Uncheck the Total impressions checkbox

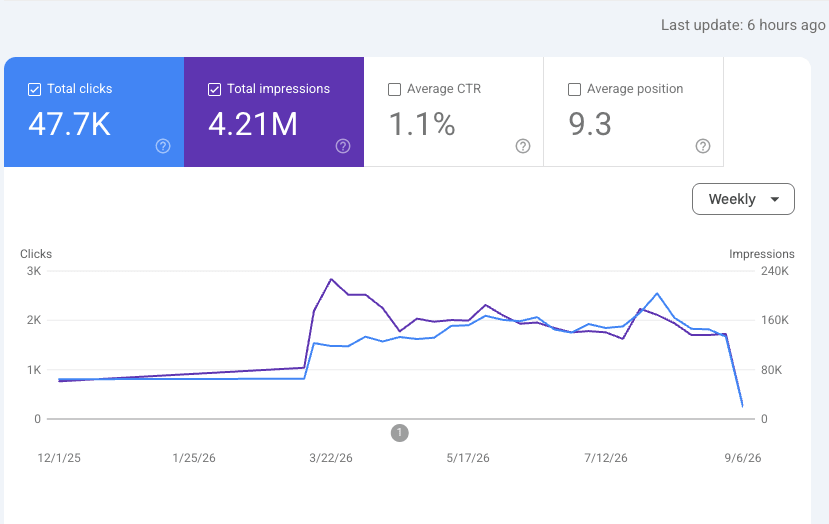[214, 89]
